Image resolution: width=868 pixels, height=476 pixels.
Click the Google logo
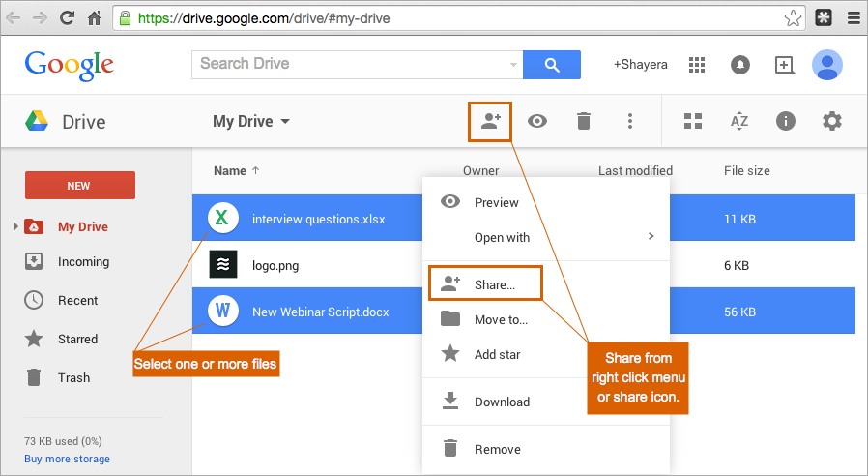(x=70, y=66)
